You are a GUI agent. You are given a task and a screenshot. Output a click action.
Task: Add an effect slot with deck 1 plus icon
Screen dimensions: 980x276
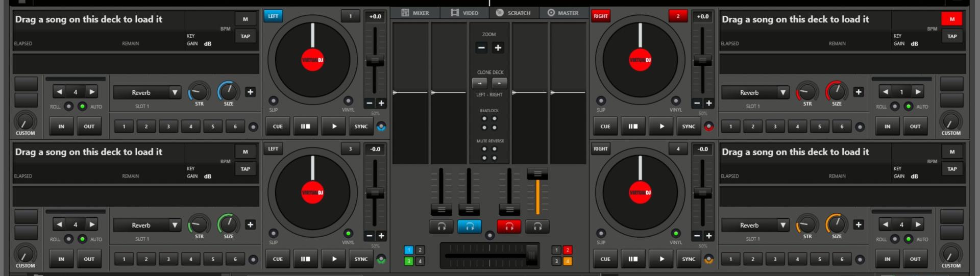click(x=250, y=92)
